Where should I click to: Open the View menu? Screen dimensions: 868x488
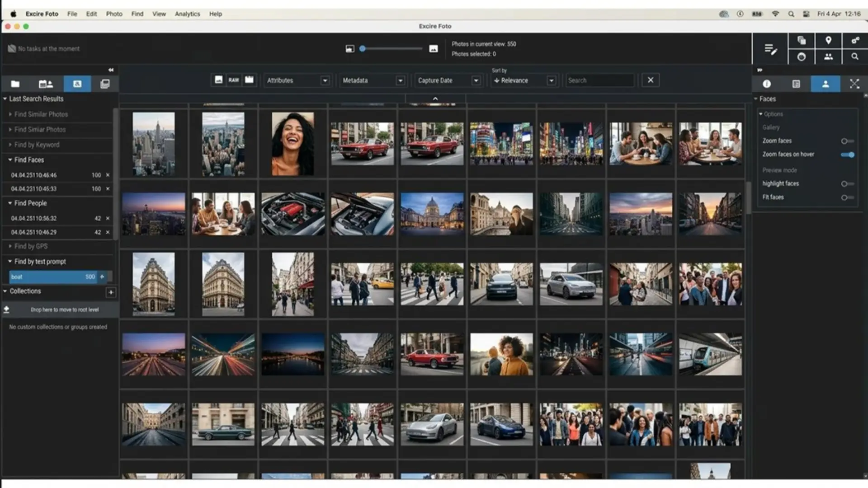tap(159, 14)
